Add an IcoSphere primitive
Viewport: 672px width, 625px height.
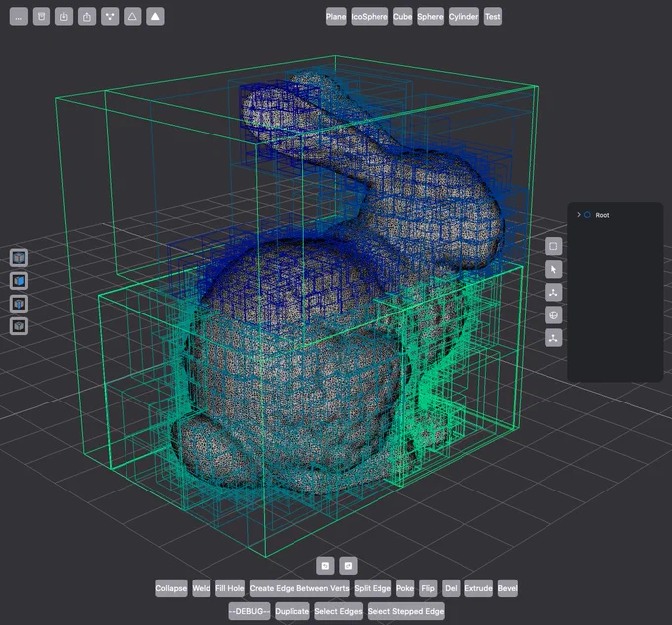pyautogui.click(x=370, y=17)
